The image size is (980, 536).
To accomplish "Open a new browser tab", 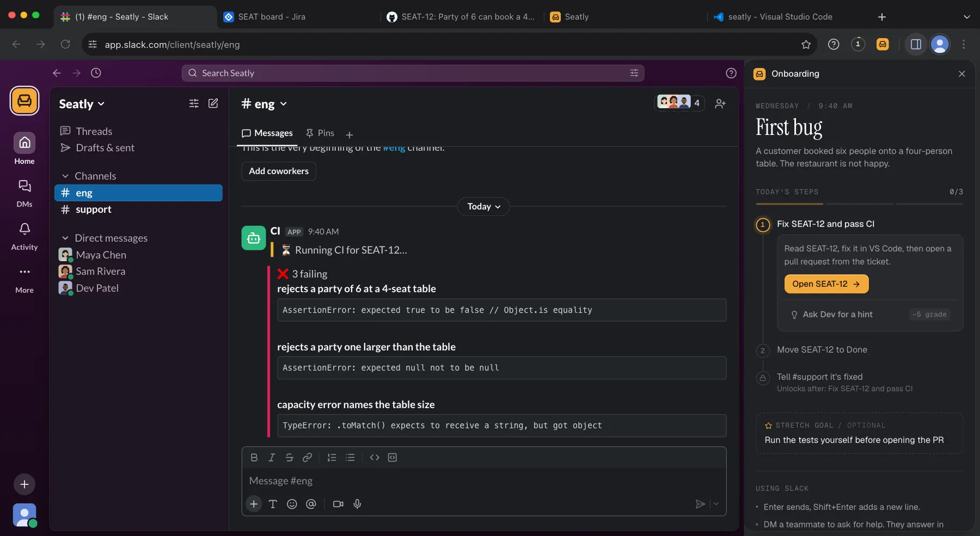I will click(x=882, y=17).
